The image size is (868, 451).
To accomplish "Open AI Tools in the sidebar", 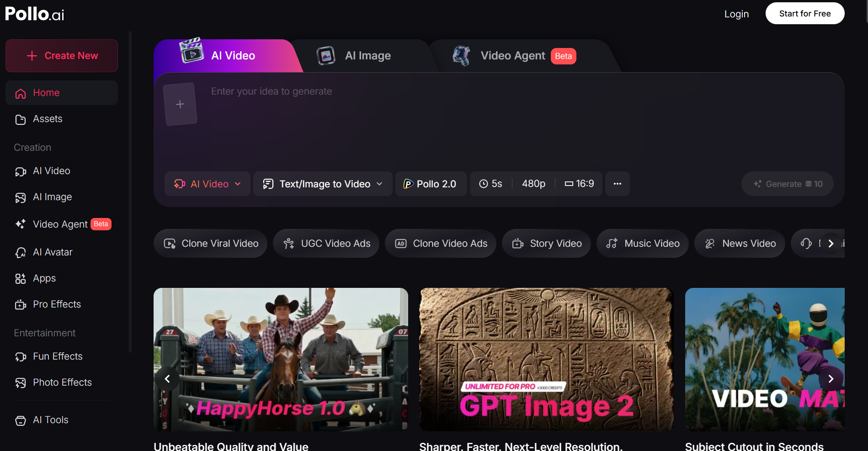I will pyautogui.click(x=62, y=420).
